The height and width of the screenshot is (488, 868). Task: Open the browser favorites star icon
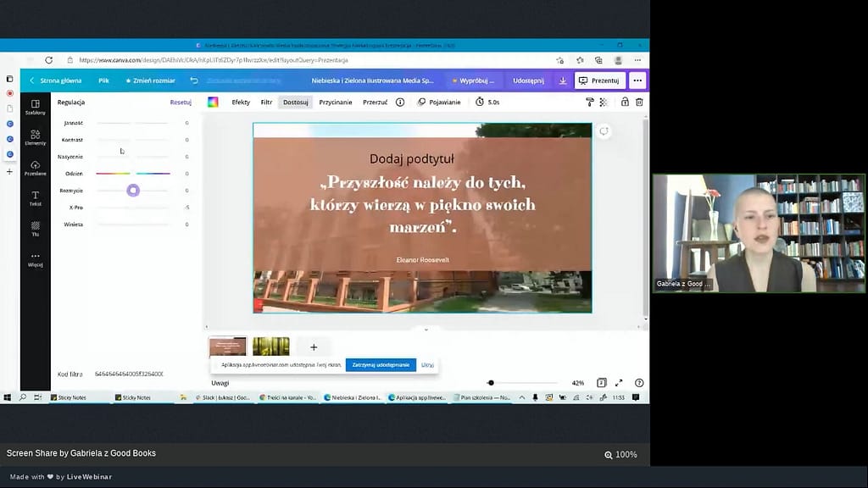point(580,60)
